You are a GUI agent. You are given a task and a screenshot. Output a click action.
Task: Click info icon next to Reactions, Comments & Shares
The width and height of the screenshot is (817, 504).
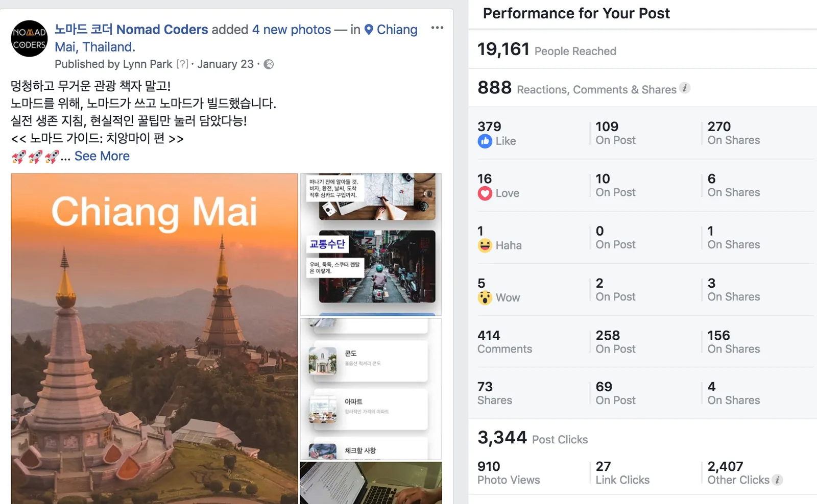(685, 88)
